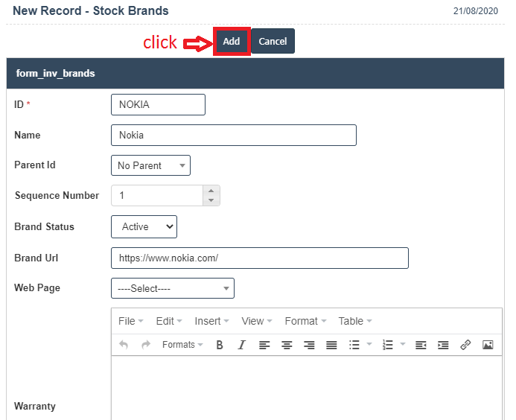The width and height of the screenshot is (516, 420).
Task: Click the insert image icon
Action: tap(488, 345)
